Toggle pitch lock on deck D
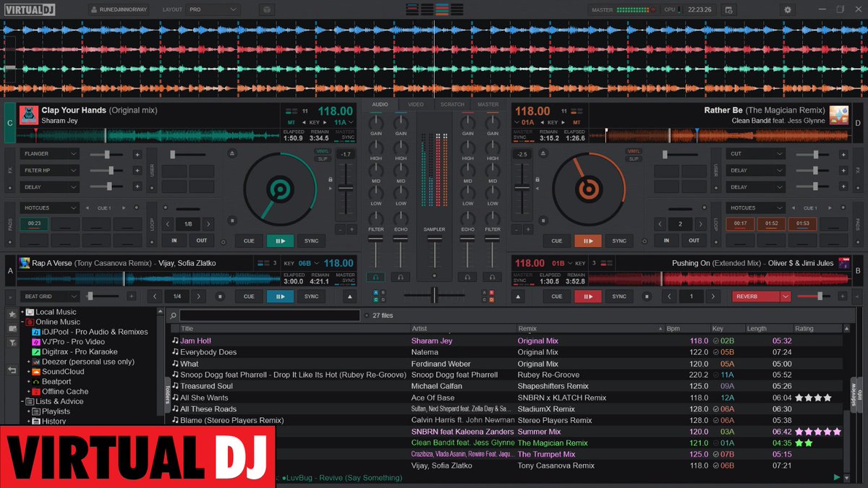This screenshot has height=488, width=868. (x=537, y=179)
